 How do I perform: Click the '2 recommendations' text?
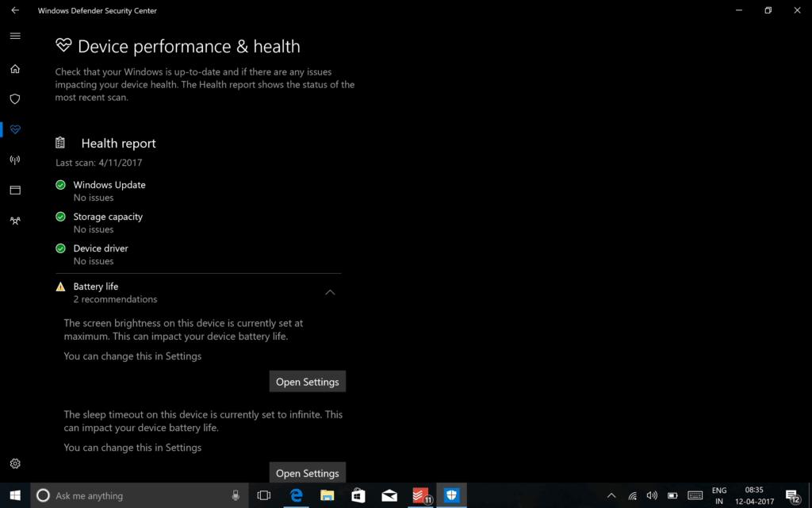[x=115, y=299]
